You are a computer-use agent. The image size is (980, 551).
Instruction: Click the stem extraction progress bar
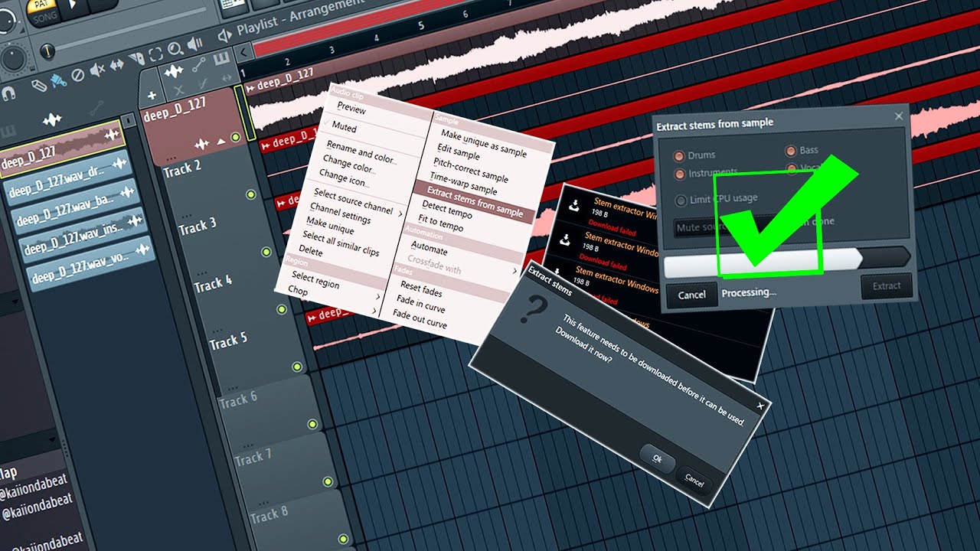pos(787,261)
